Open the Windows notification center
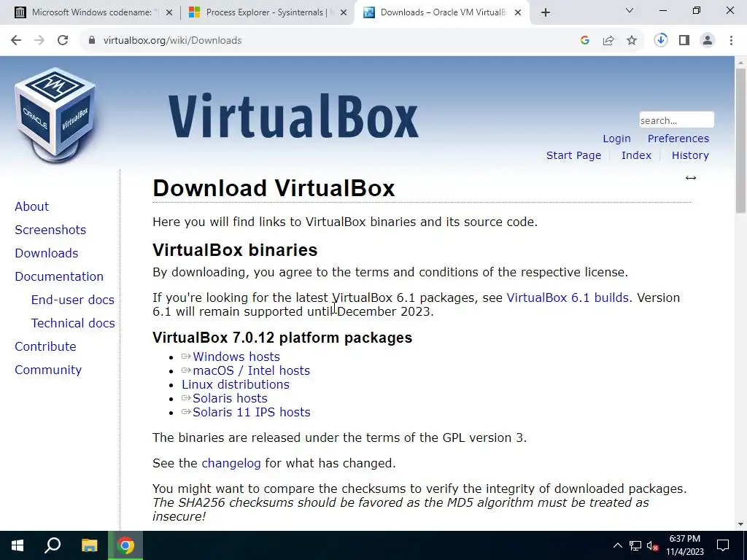The width and height of the screenshot is (747, 560). tap(723, 545)
